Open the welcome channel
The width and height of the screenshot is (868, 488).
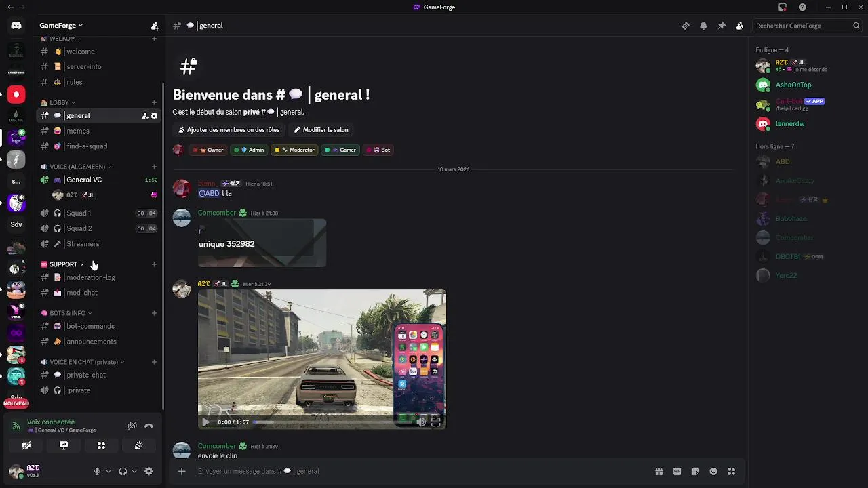tap(98, 52)
